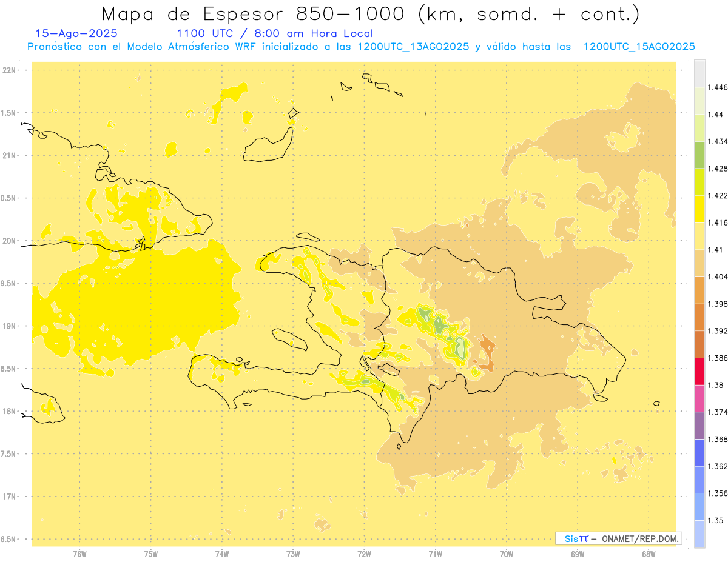Click the '22N' latitude label
The width and height of the screenshot is (728, 562).
[x=8, y=70]
